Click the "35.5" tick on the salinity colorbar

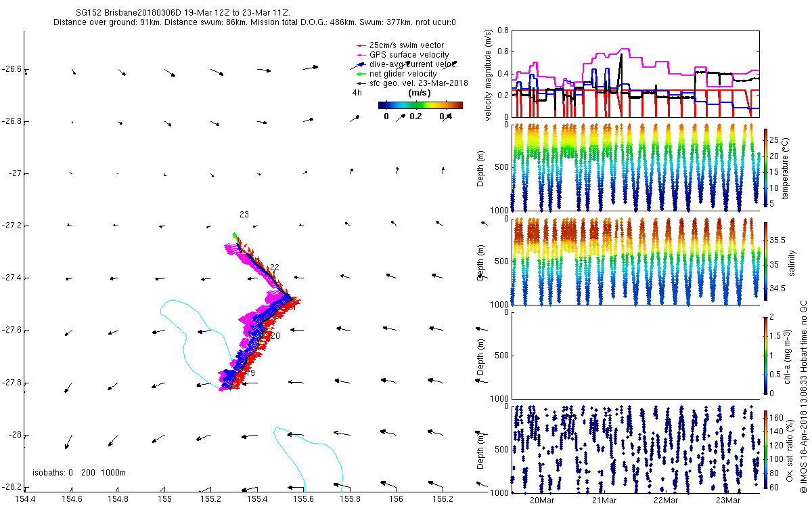coord(778,240)
